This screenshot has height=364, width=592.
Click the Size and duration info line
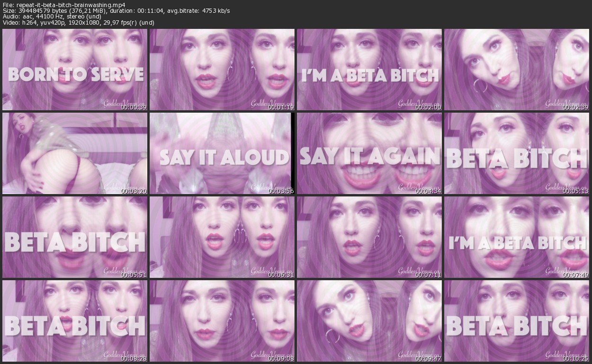tap(116, 10)
